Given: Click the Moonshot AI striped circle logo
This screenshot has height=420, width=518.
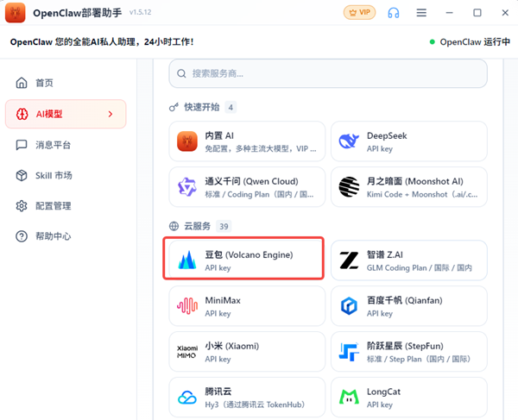Looking at the screenshot, I should 349,187.
